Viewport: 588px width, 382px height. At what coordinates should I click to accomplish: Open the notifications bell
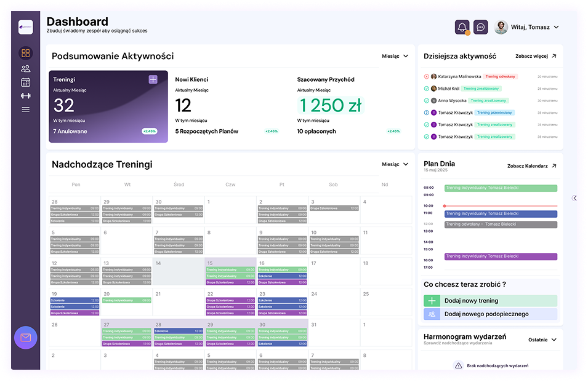462,27
